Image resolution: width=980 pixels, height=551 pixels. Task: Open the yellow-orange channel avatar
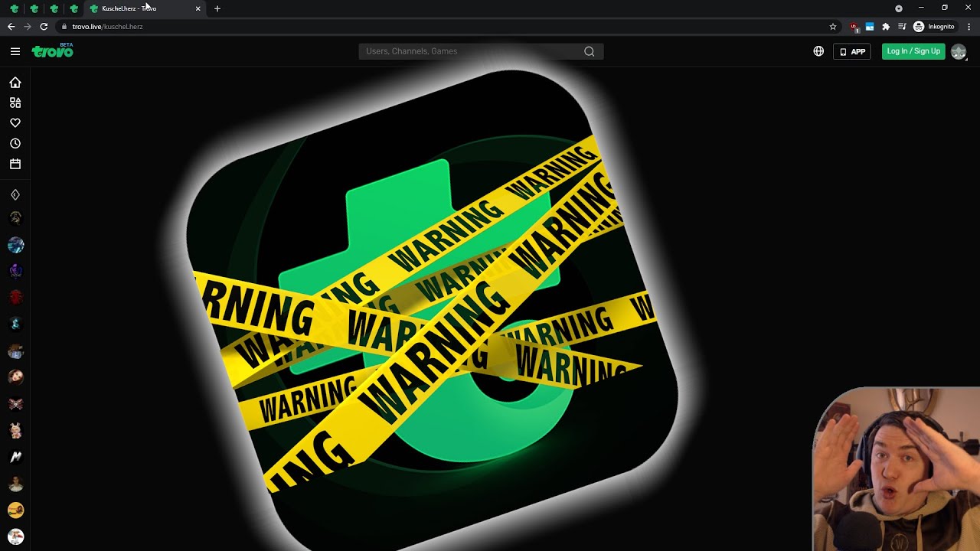coord(15,510)
